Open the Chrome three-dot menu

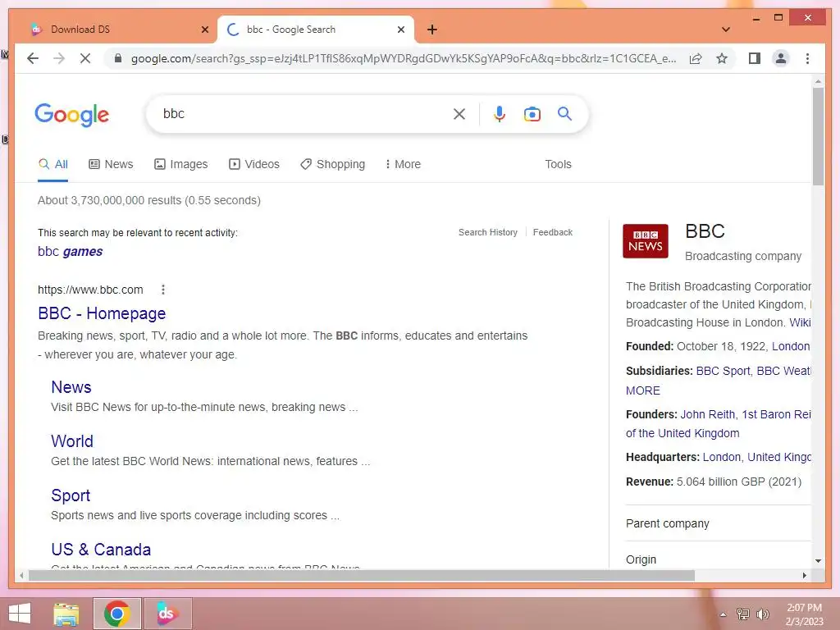click(x=807, y=58)
